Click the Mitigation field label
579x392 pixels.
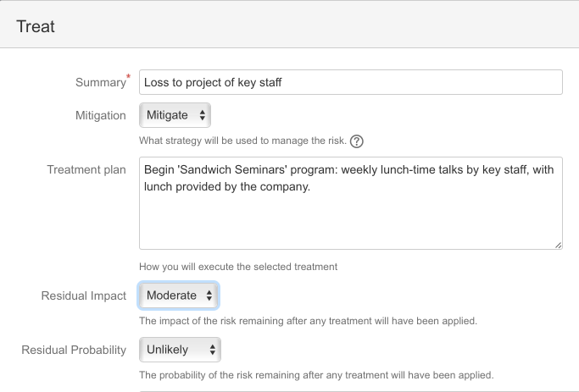click(100, 115)
